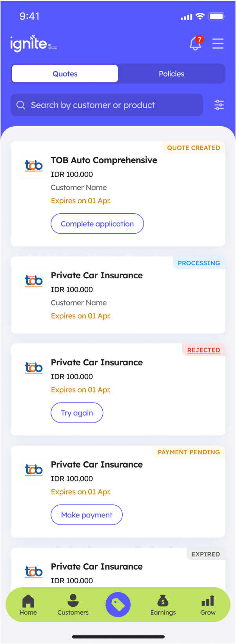Tap the center price tag button
This screenshot has width=236, height=644.
pos(118,604)
